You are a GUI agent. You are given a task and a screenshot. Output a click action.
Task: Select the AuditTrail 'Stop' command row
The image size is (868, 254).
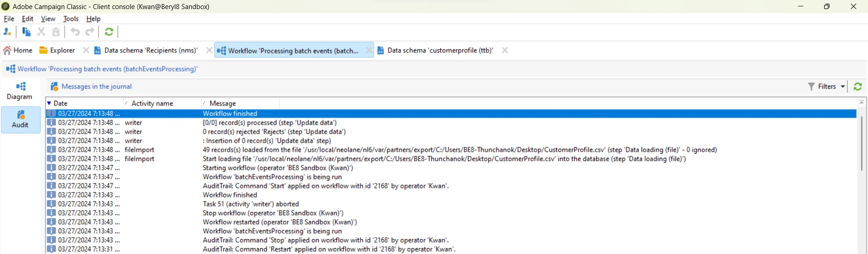click(451, 240)
